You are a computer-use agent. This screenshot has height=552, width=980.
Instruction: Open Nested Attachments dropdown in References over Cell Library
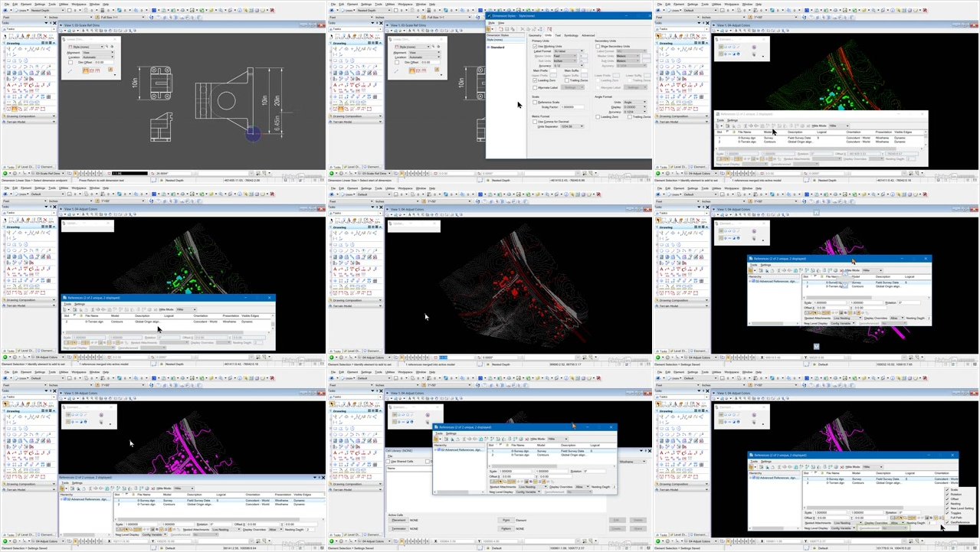pos(533,487)
